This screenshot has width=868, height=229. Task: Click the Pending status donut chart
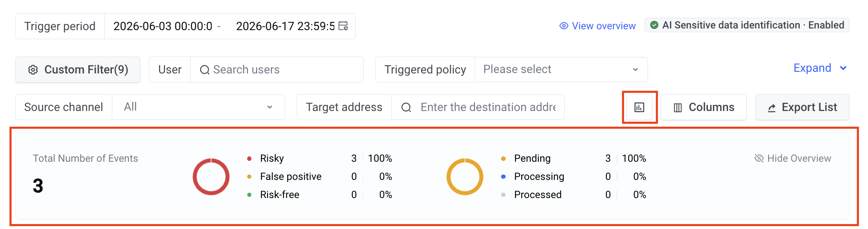(465, 177)
